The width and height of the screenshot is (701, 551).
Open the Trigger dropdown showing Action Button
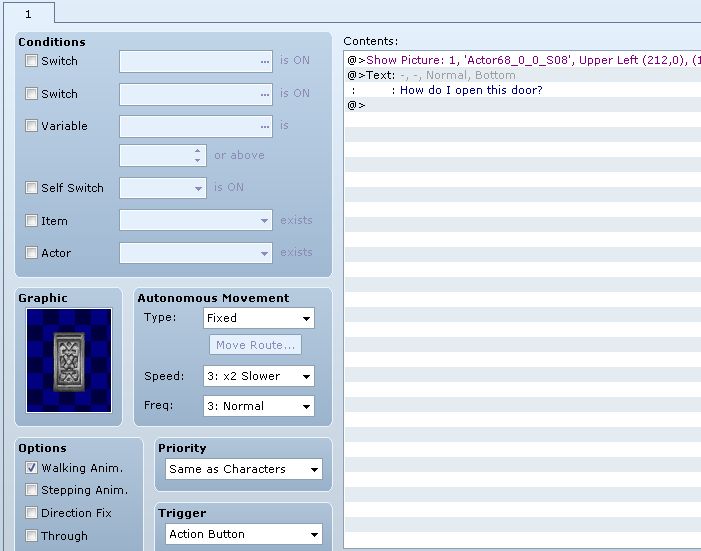tap(244, 534)
